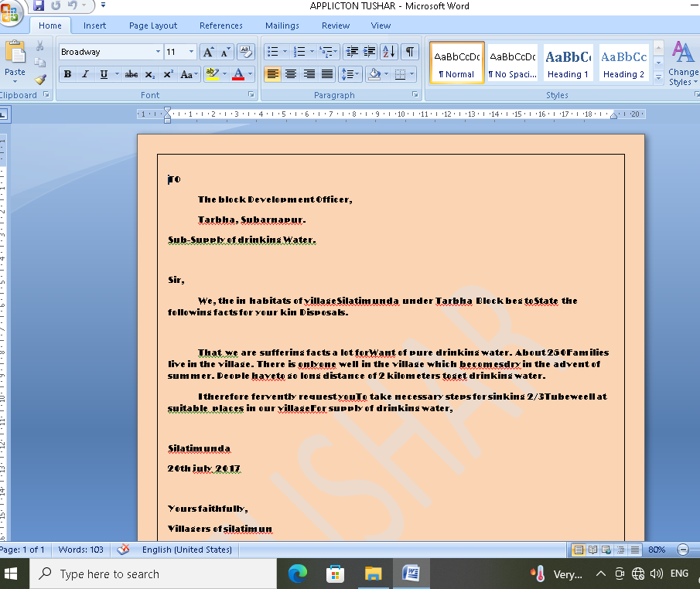Open the References tab
Screen dimensions: 700x589
click(x=220, y=26)
